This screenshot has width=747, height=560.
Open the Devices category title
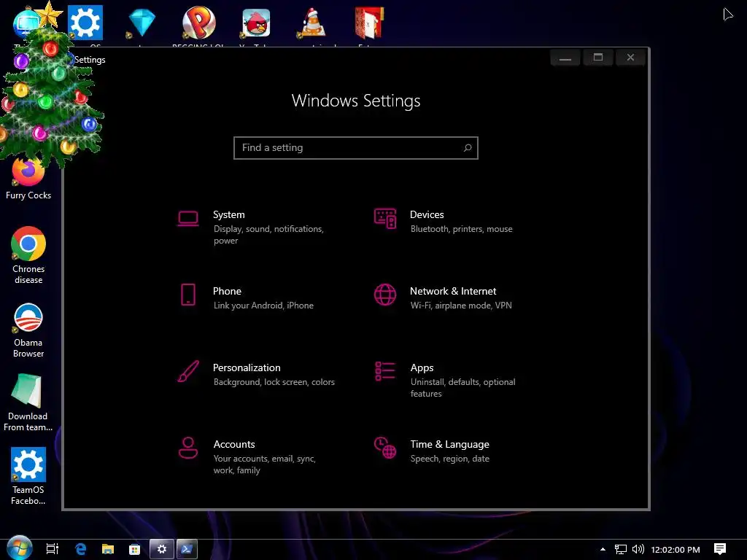point(427,215)
